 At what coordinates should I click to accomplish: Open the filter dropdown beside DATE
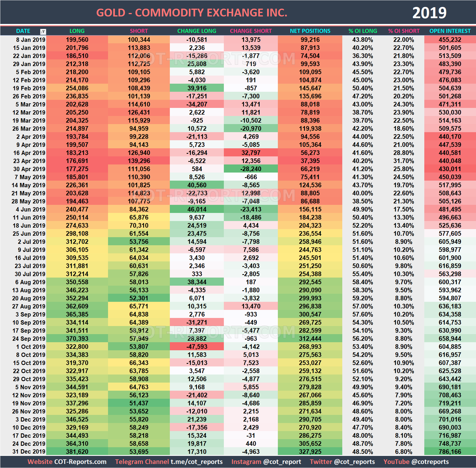43,31
